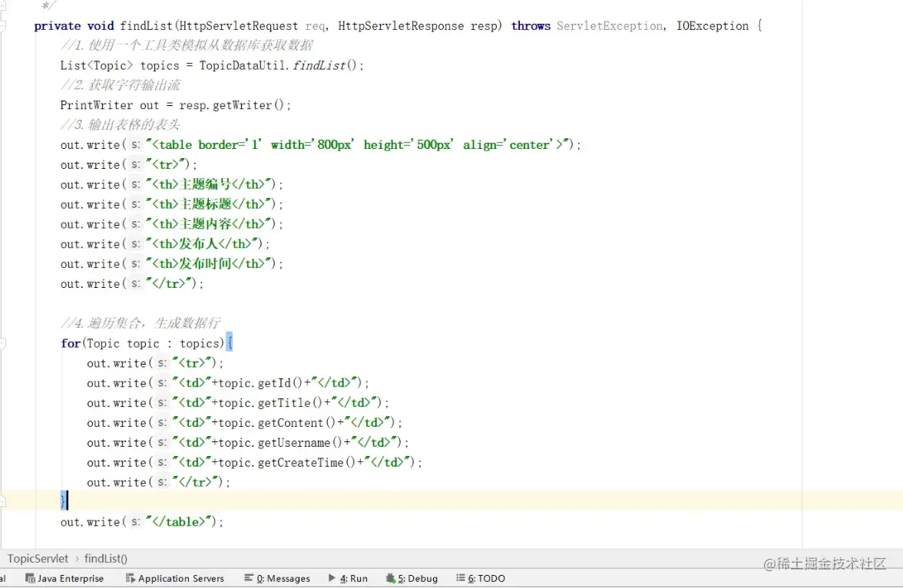Click 'topic.getContent()' in the loop
The width and height of the screenshot is (903, 588).
coord(276,423)
